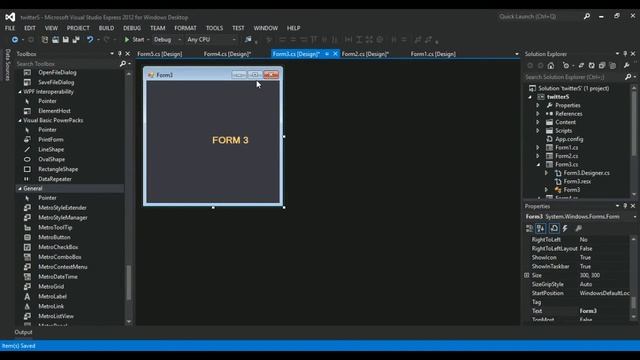This screenshot has height=360, width=640.
Task: Select App.config in Solution Explorer
Action: coord(569,139)
